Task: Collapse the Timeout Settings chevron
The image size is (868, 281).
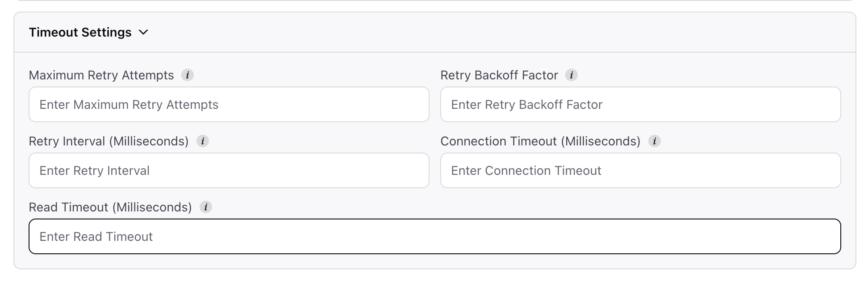Action: pos(143,33)
